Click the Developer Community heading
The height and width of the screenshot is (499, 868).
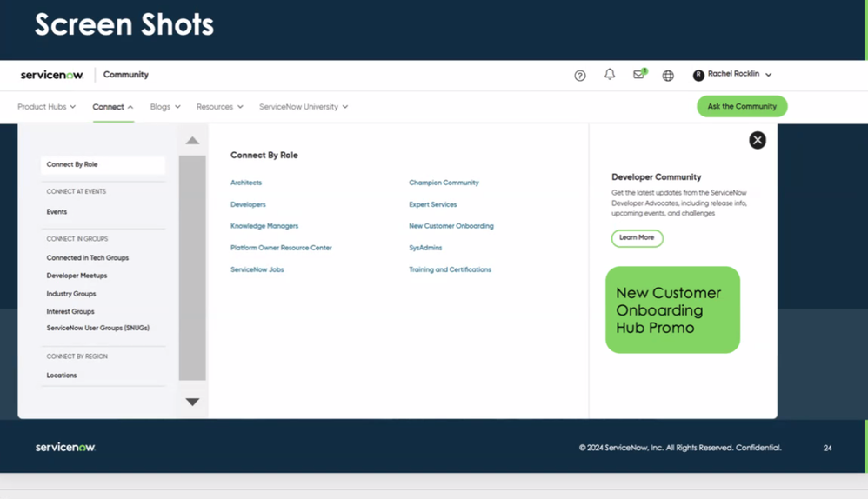(x=656, y=177)
